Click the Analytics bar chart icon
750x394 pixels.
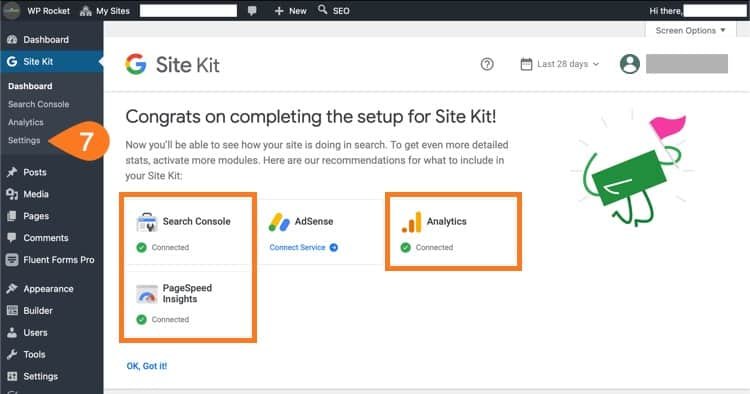[411, 222]
